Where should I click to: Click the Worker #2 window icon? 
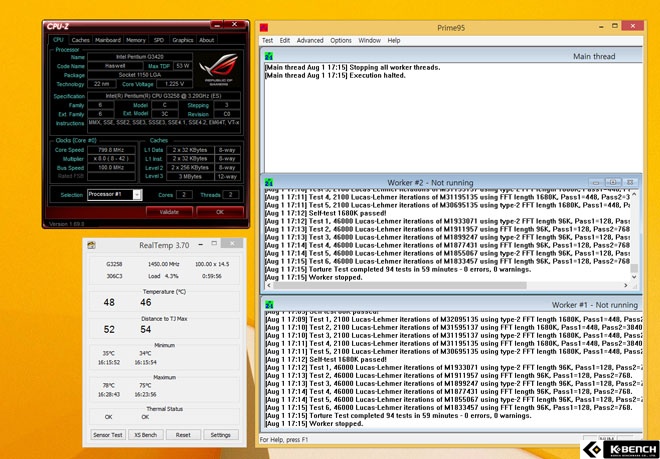[269, 182]
